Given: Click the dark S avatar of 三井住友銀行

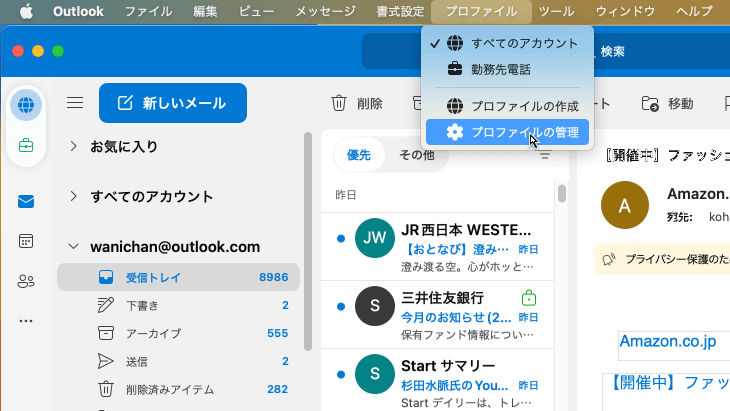Looking at the screenshot, I should (374, 306).
